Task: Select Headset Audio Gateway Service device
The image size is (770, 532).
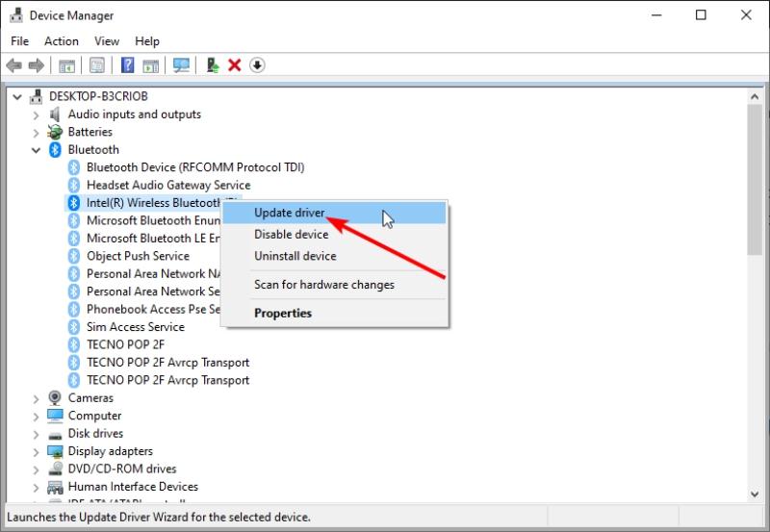Action: (x=168, y=185)
